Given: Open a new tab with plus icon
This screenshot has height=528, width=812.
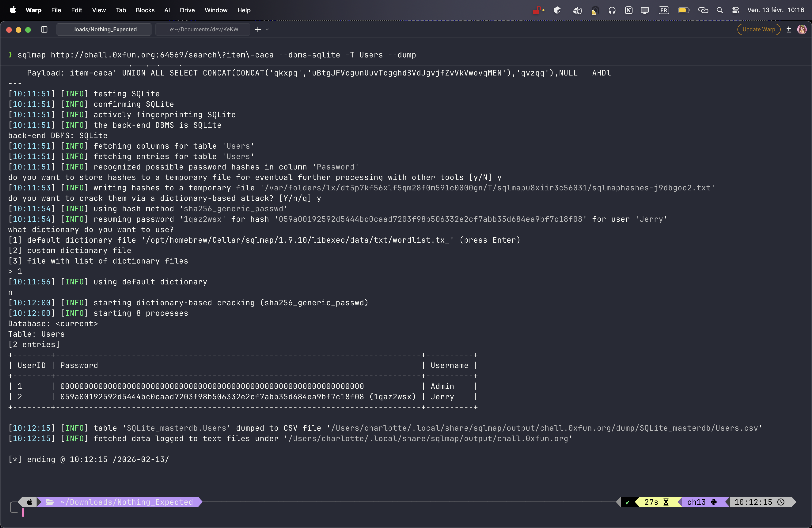Looking at the screenshot, I should [258, 29].
